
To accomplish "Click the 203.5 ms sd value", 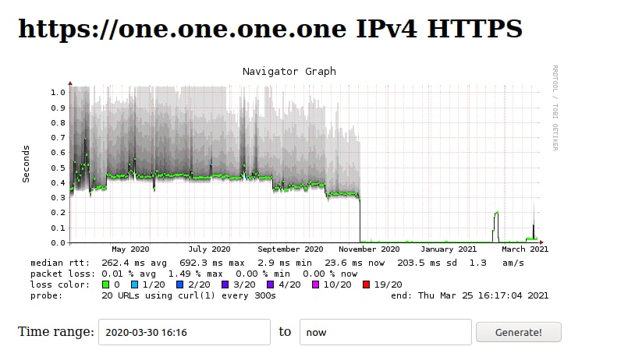I will (x=427, y=263).
